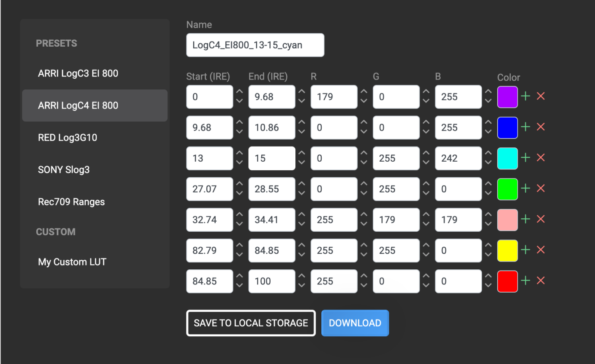This screenshot has height=364, width=595.
Task: Add a row below the red range
Action: coord(525,281)
